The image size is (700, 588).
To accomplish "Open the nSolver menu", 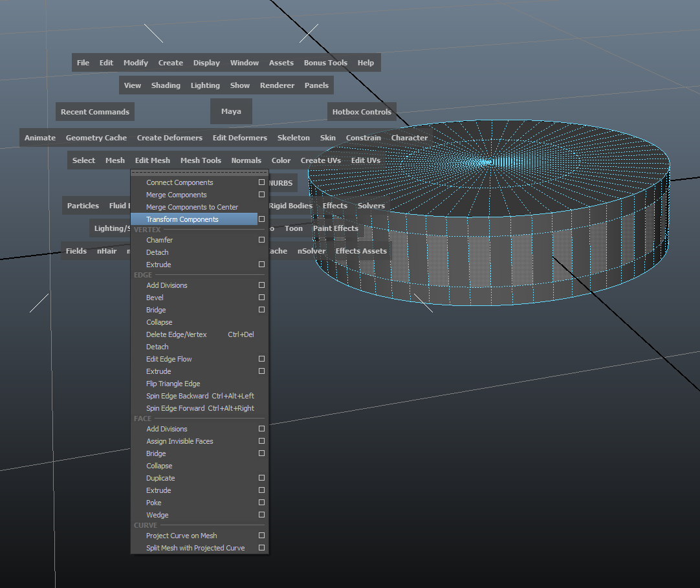I will coord(312,251).
